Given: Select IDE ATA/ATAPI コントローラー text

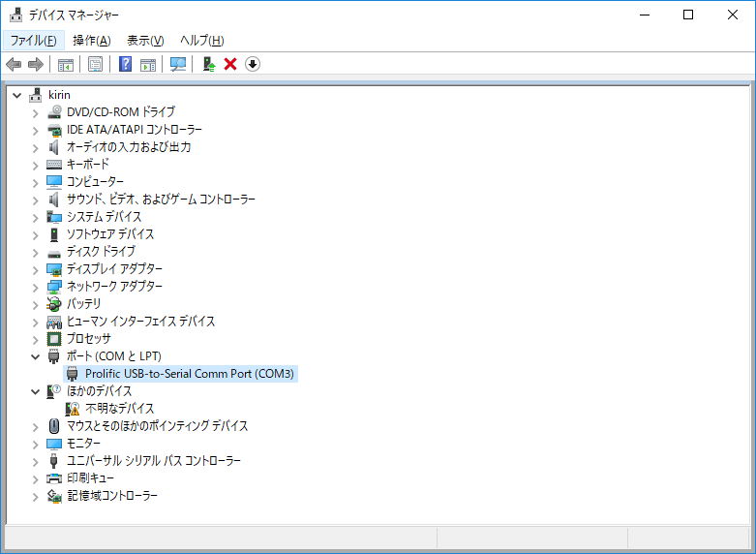Looking at the screenshot, I should 134,130.
